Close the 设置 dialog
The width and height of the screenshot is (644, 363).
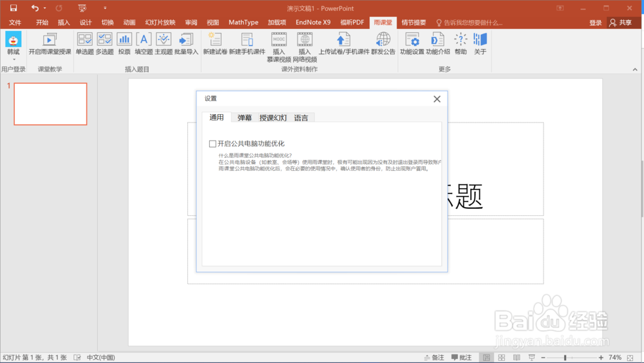click(437, 99)
